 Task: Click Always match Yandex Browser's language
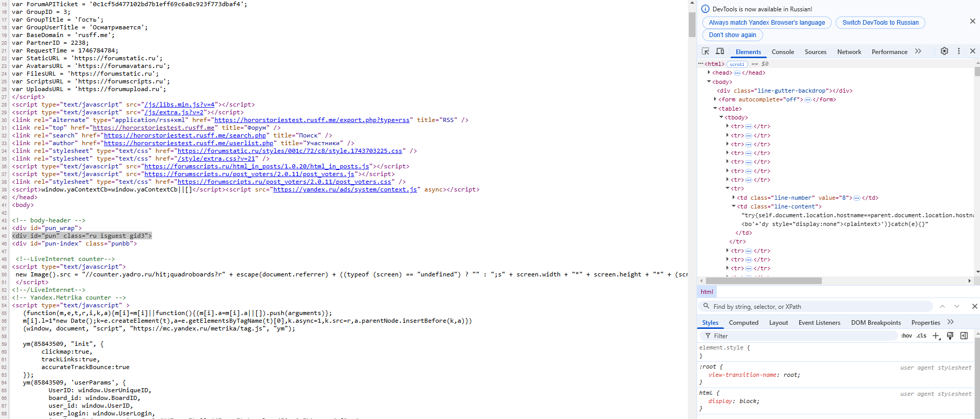pyautogui.click(x=767, y=23)
